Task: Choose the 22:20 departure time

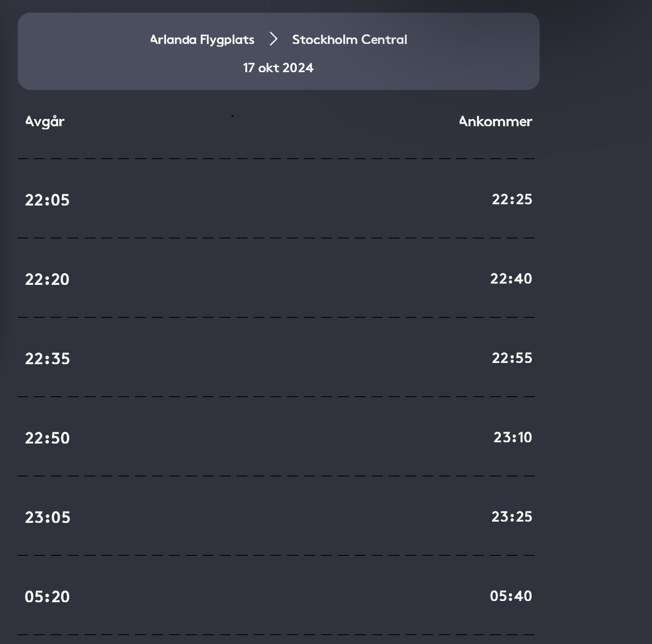Action: point(47,279)
